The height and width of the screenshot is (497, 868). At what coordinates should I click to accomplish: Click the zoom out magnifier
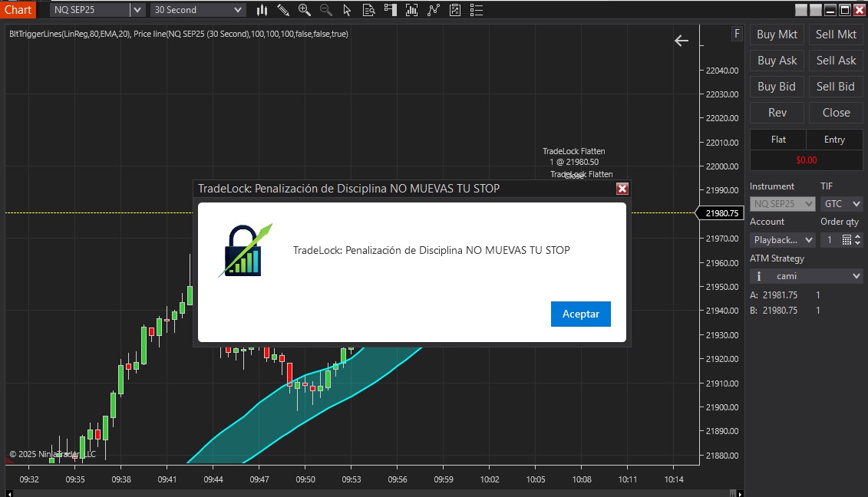pos(326,10)
